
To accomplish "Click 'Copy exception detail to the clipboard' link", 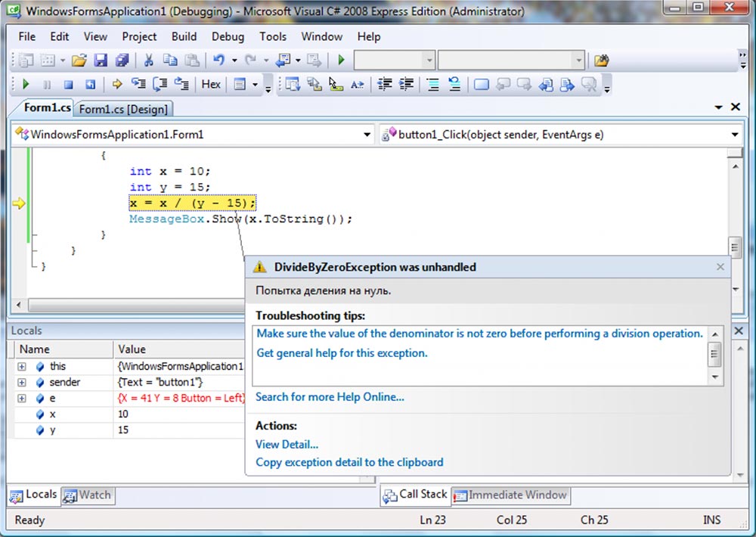I will click(349, 462).
